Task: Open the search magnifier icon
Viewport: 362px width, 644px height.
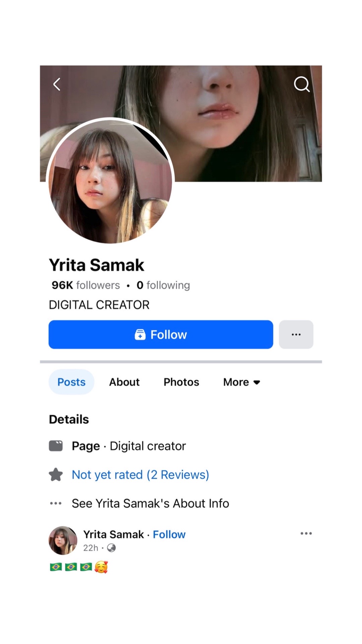Action: pyautogui.click(x=302, y=84)
